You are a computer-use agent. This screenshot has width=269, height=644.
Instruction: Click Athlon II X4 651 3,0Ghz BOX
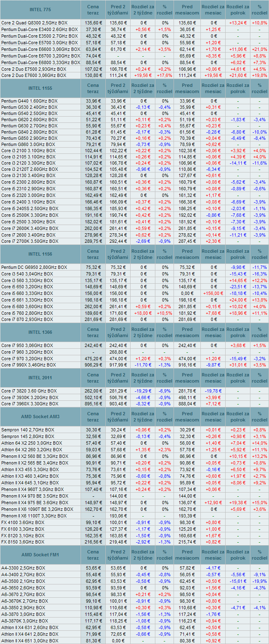tap(30, 641)
